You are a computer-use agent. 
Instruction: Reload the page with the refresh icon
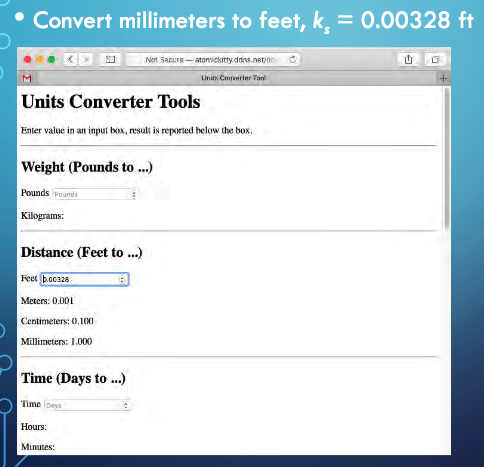(x=292, y=59)
